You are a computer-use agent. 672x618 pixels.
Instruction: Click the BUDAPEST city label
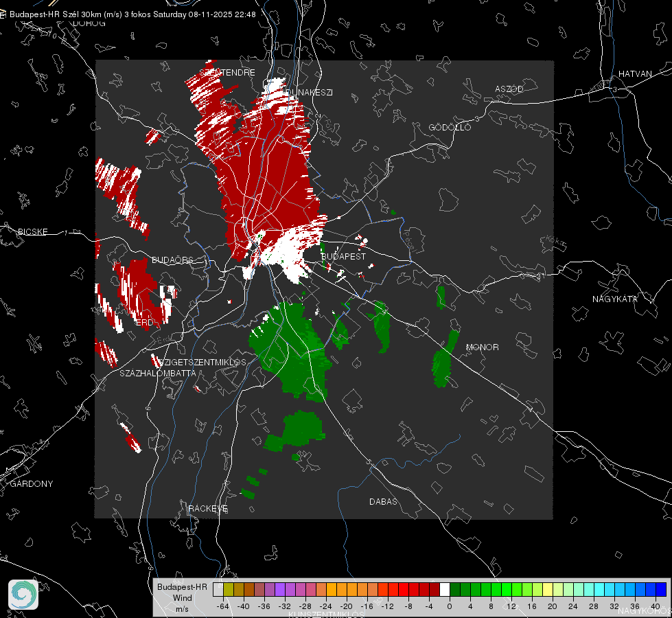click(343, 256)
